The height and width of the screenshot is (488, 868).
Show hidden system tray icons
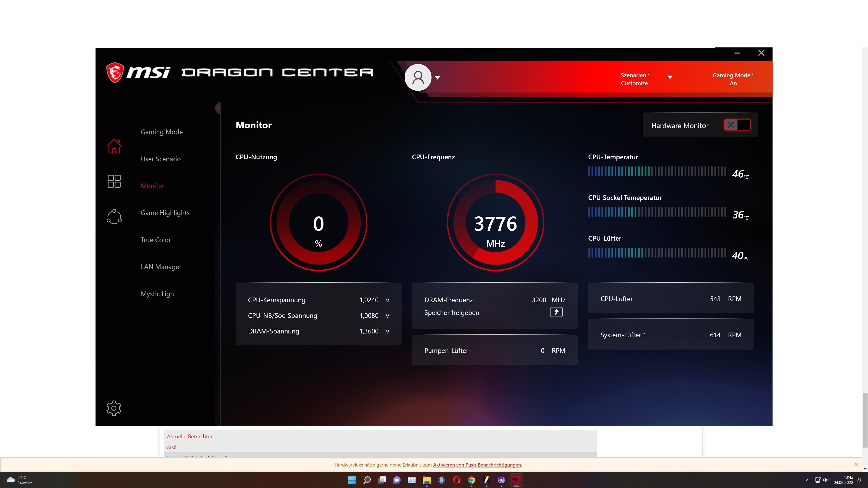tap(808, 480)
